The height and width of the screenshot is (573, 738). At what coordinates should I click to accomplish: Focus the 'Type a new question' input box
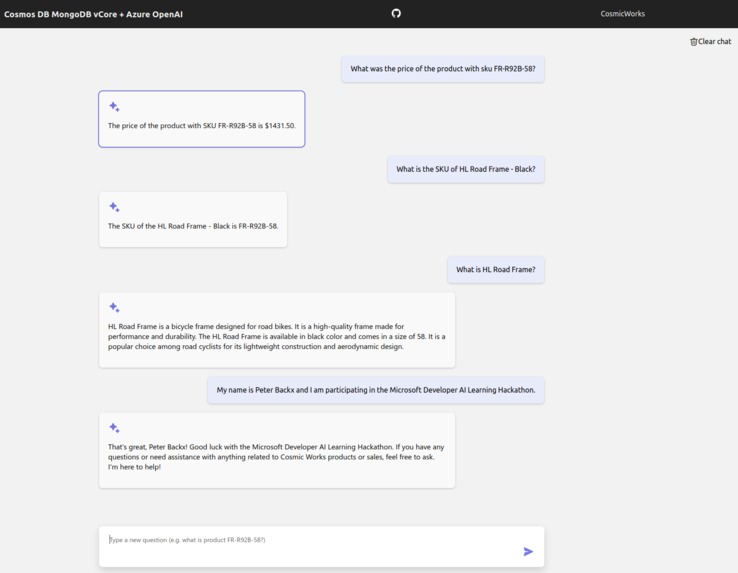click(321, 546)
